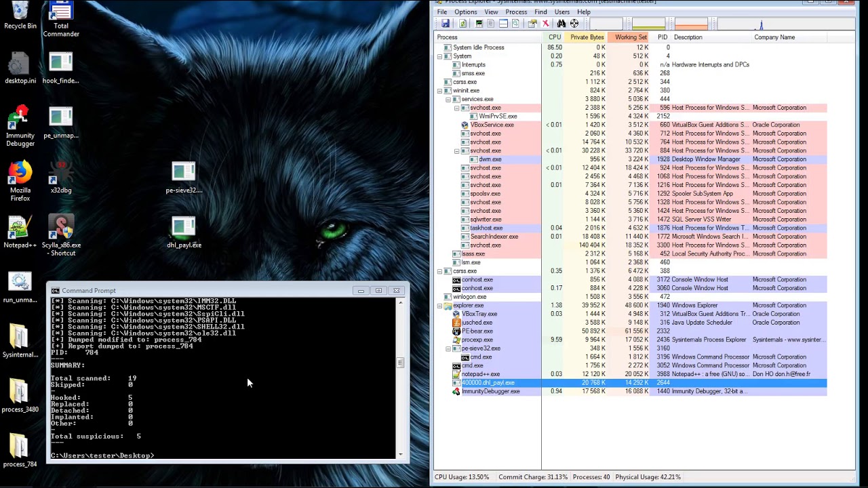Select the Total Commander desktop icon
This screenshot has width=868, height=488.
(61, 19)
